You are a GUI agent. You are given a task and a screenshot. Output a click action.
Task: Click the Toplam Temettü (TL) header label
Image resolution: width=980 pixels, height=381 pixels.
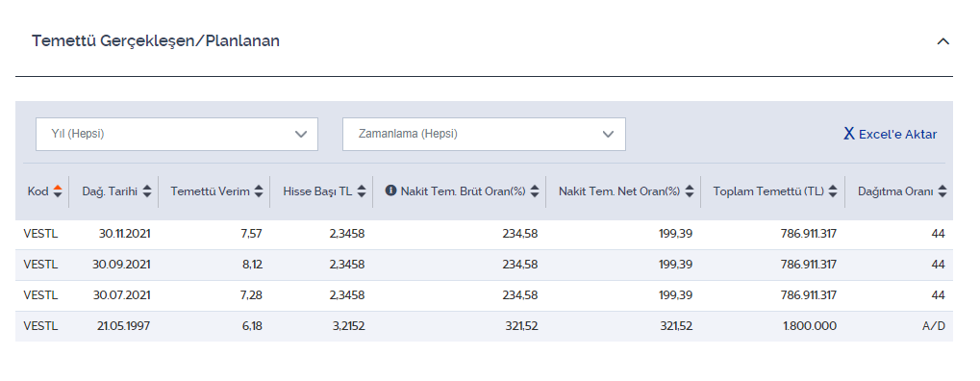pyautogui.click(x=768, y=191)
